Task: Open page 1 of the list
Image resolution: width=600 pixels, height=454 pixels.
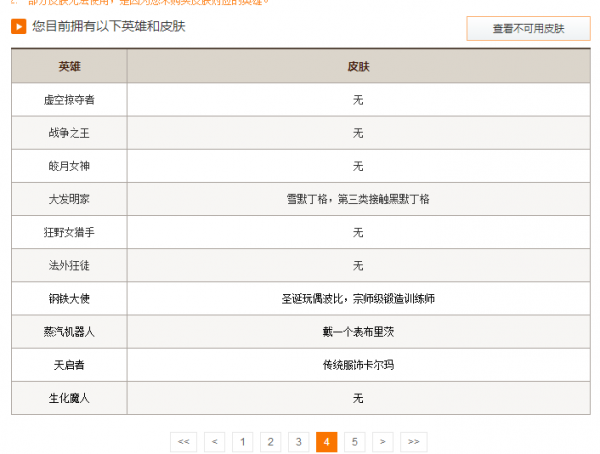Action: pyautogui.click(x=243, y=442)
